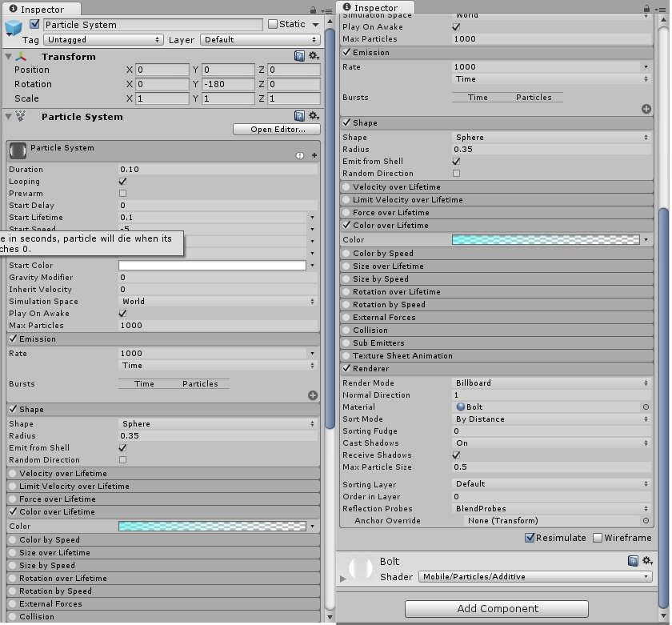Open Particle System component gear menu
This screenshot has width=672, height=625.
pos(314,116)
